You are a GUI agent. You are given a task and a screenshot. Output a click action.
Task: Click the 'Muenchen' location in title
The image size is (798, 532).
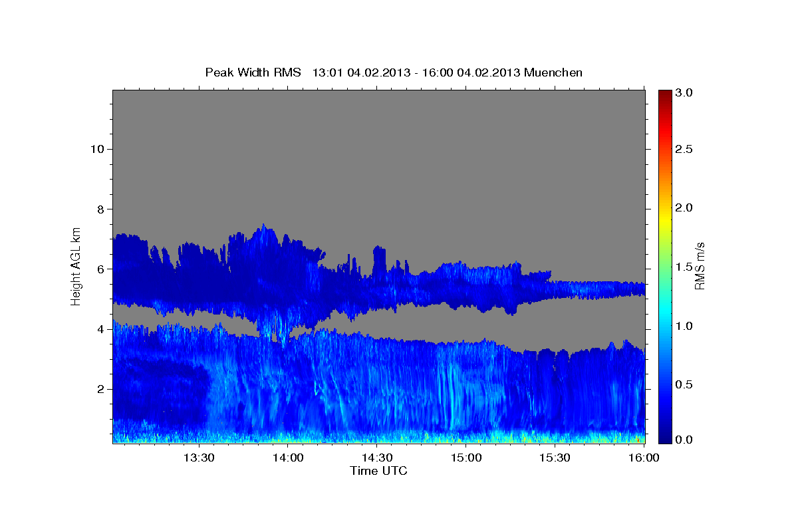[x=553, y=72]
